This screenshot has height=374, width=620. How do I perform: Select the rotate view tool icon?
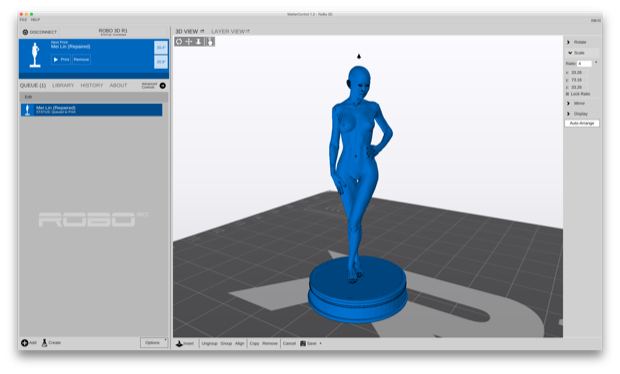[x=179, y=42]
